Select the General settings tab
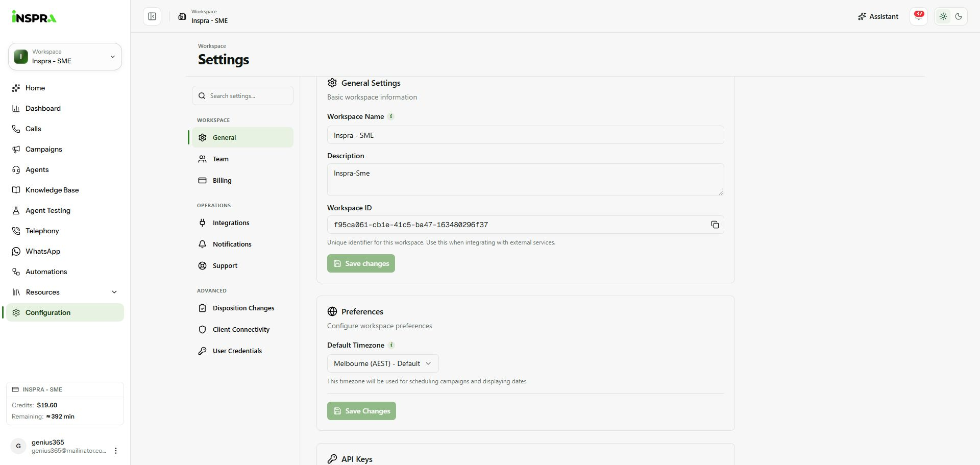This screenshot has width=980, height=465. [x=242, y=137]
